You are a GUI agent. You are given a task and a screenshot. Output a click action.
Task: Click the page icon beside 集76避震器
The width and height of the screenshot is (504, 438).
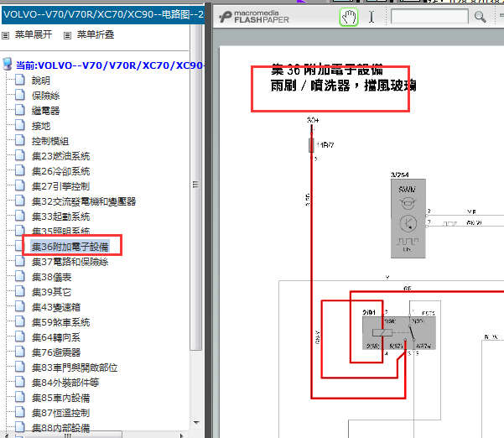[20, 352]
